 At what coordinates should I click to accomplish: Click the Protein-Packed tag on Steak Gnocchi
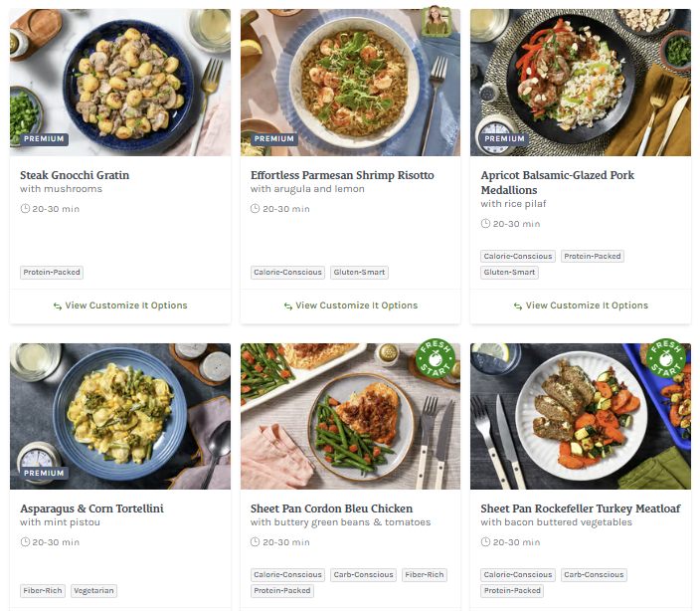52,273
